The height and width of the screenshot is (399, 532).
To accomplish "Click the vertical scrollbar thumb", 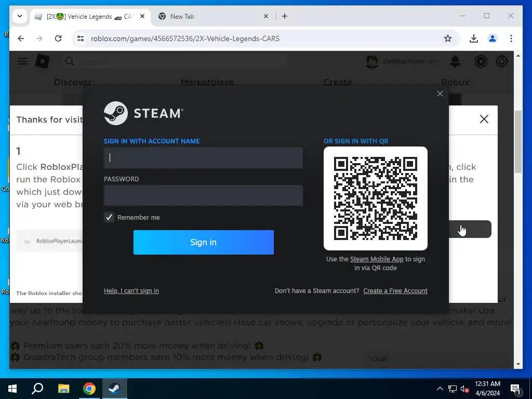I will (518, 142).
